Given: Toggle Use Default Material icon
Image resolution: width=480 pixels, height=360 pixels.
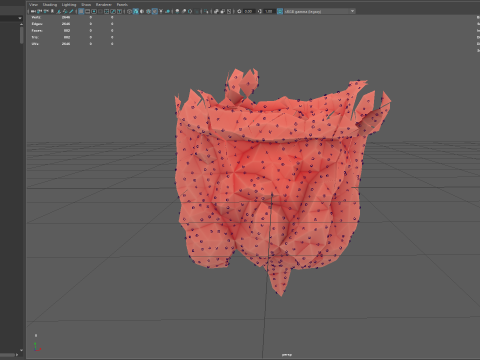Looking at the screenshot, I should pos(142,11).
